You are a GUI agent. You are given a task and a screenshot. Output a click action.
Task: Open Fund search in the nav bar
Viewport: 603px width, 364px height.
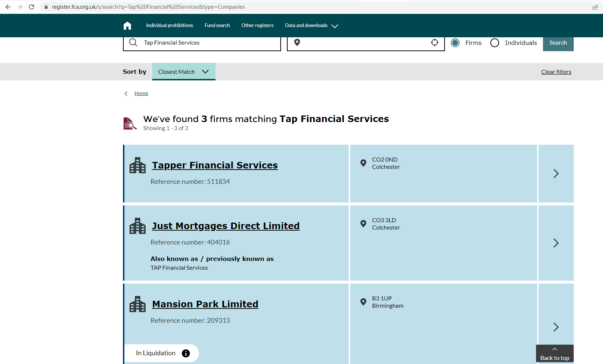coord(217,26)
